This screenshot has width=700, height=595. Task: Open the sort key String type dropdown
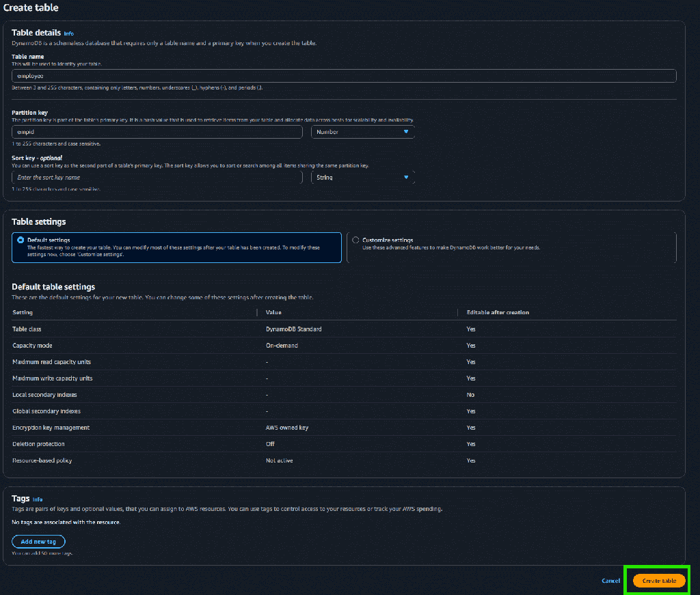(362, 178)
